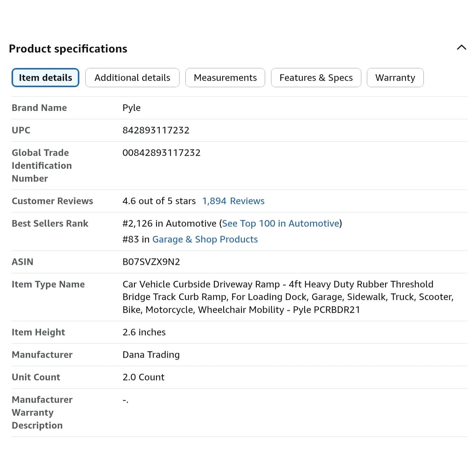Image resolution: width=476 pixels, height=476 pixels.
Task: Click the Manufacturer Warranty Description label
Action: tap(42, 413)
